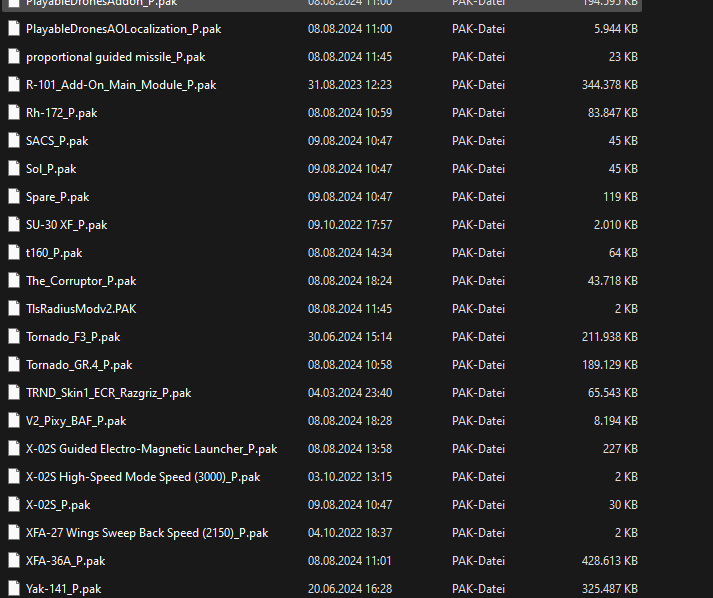The width and height of the screenshot is (713, 598).
Task: Select file name Rh-172_P.pak
Action: (61, 113)
